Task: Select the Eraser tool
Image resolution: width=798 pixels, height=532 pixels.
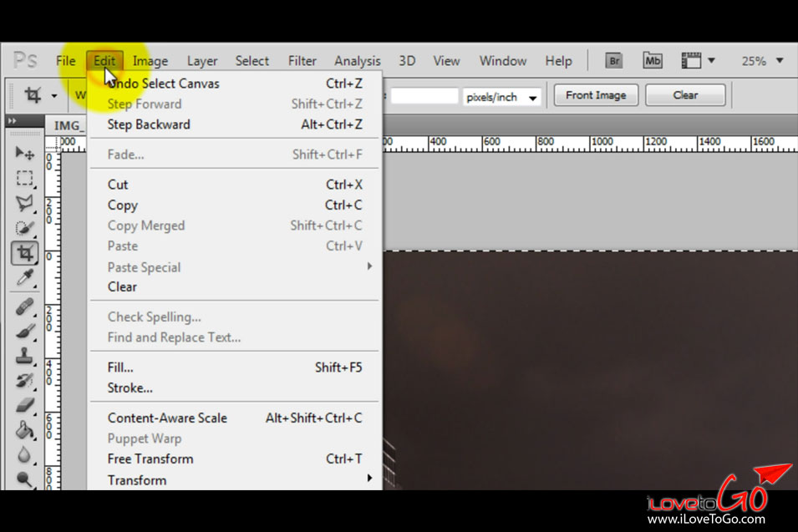Action: pyautogui.click(x=24, y=405)
